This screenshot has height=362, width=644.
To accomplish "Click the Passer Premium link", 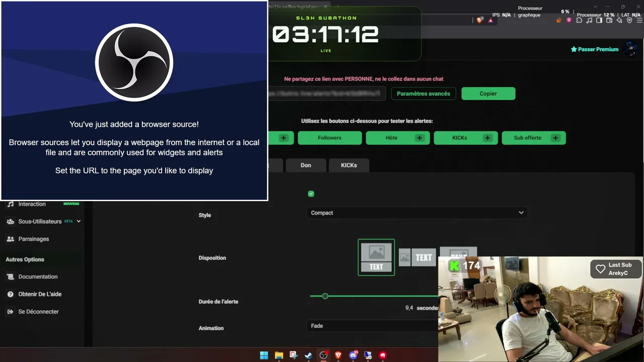I will click(x=594, y=49).
